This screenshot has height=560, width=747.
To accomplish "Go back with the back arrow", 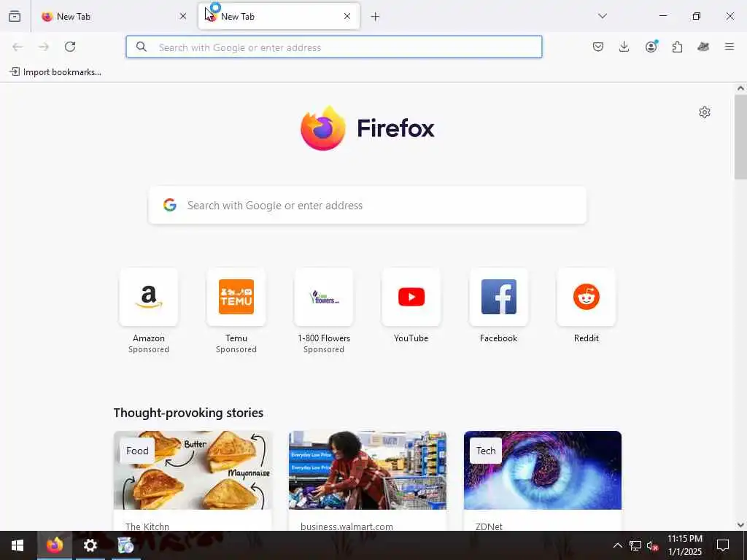I will (18, 47).
